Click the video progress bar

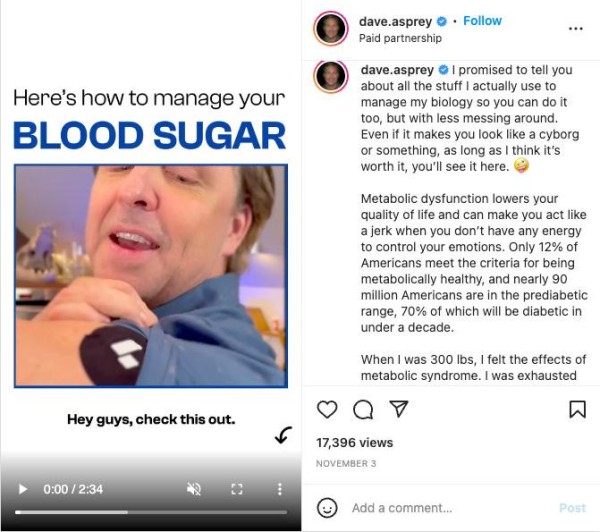(x=150, y=512)
